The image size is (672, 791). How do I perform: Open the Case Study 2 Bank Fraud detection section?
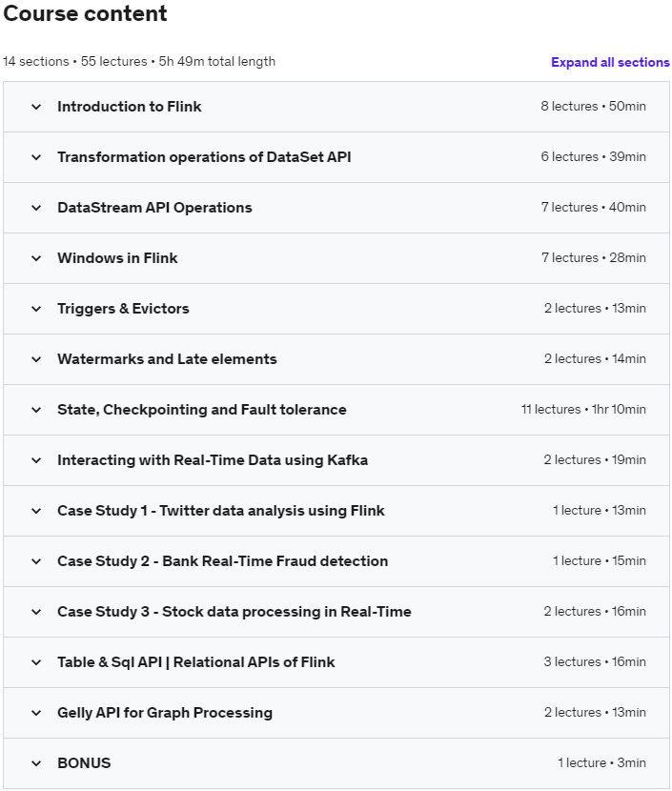point(222,561)
